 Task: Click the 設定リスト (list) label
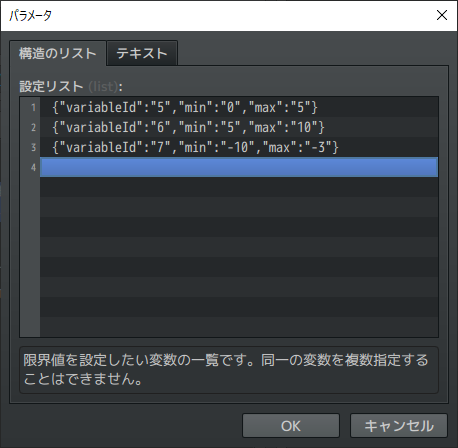[71, 87]
